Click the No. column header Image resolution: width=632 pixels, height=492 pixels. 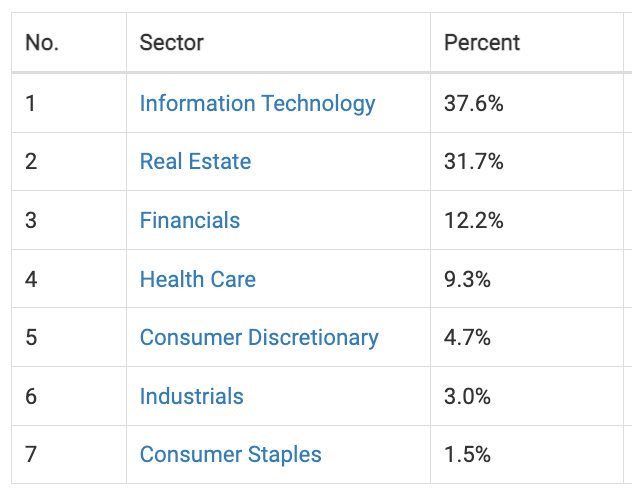click(x=42, y=43)
